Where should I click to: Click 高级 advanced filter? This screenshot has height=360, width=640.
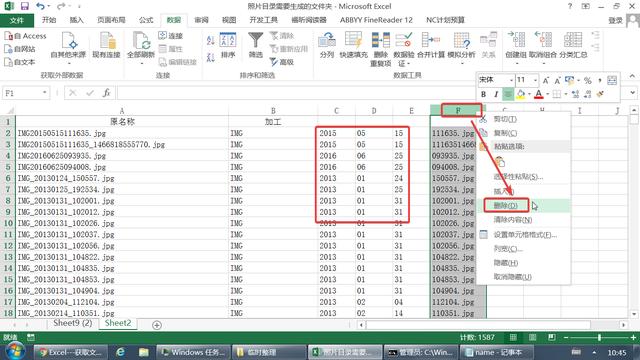click(282, 62)
